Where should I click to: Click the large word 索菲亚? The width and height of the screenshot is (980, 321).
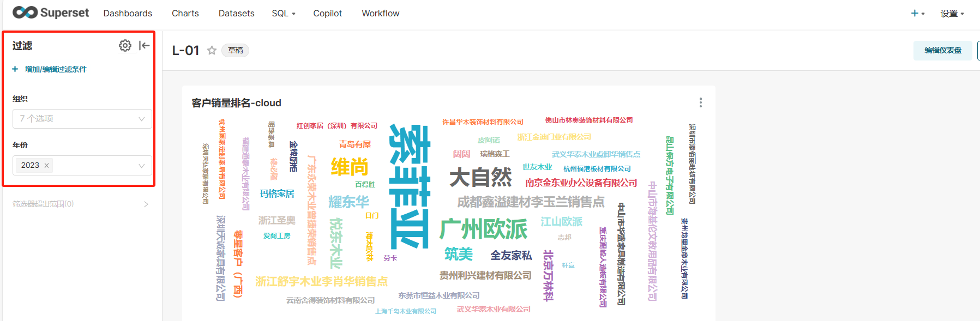coord(410,186)
